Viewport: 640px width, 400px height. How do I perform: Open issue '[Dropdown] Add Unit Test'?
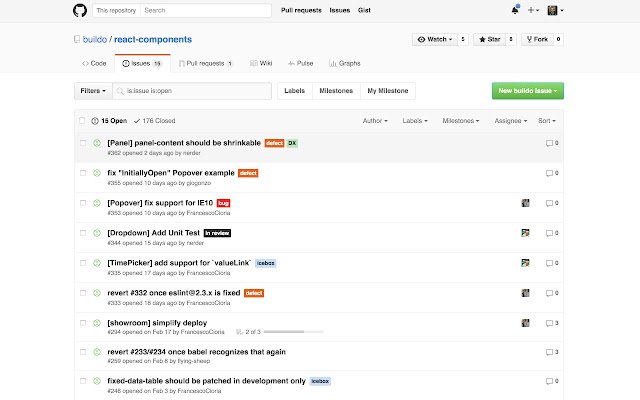coord(153,233)
